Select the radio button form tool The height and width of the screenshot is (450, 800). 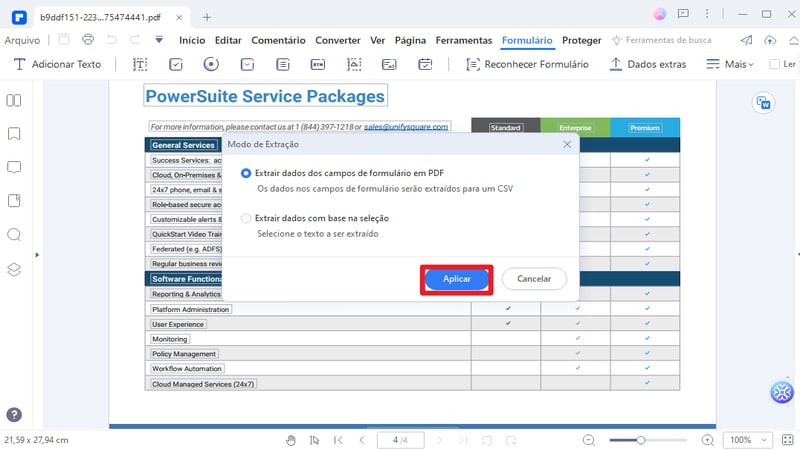pos(211,64)
